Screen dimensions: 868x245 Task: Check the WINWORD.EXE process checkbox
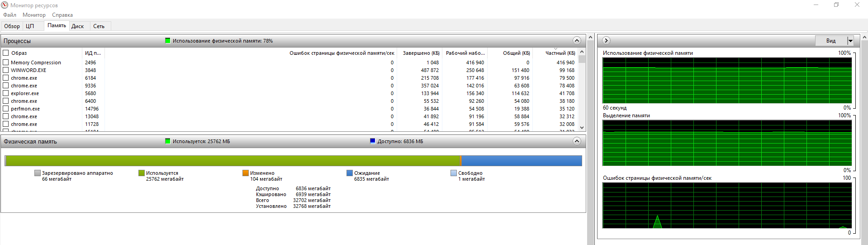click(x=6, y=70)
